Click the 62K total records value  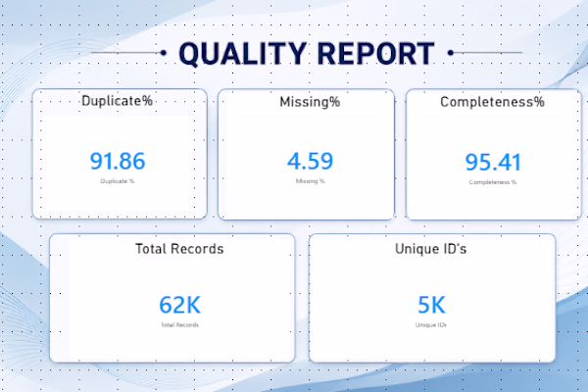(179, 305)
